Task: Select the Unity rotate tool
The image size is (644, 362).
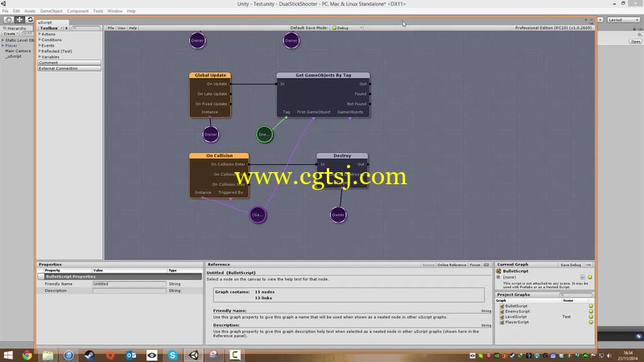Action: click(30, 19)
